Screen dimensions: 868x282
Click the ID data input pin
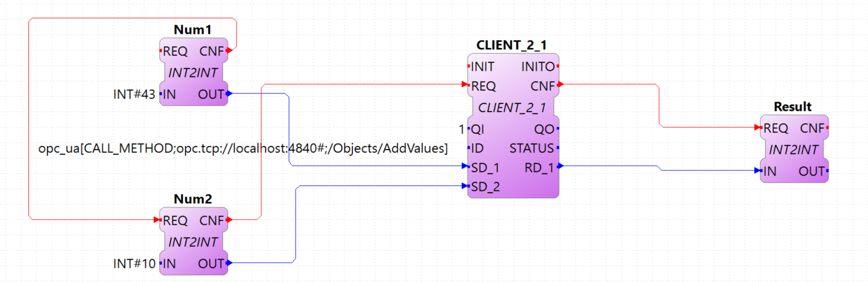click(x=476, y=148)
